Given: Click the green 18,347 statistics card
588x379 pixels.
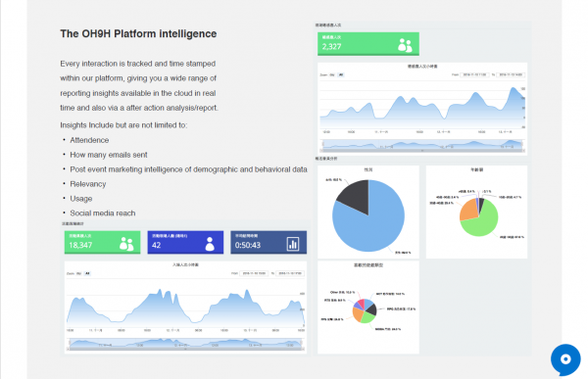Looking at the screenshot, I should click(102, 243).
